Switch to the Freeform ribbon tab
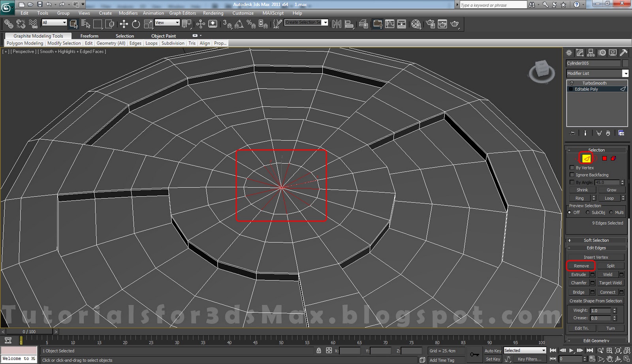Viewport: 632px width, 364px height. (x=89, y=36)
